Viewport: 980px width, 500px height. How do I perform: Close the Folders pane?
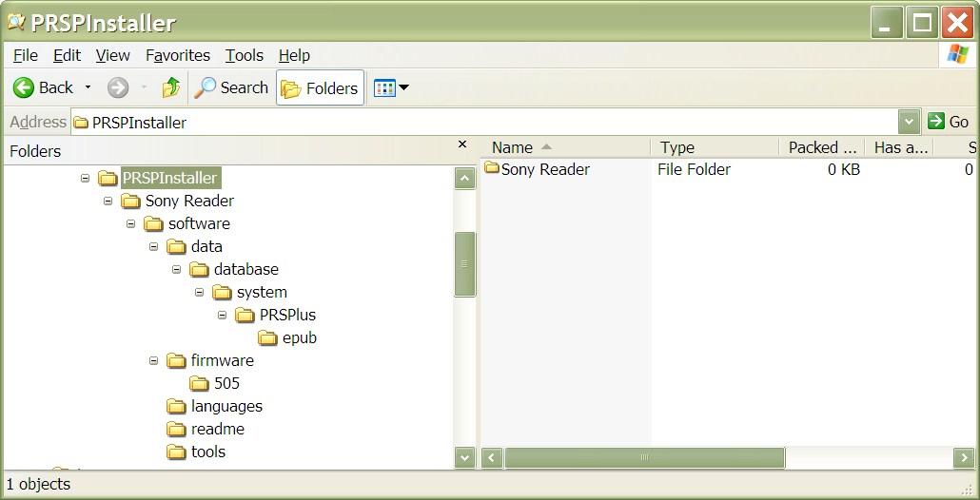462,144
